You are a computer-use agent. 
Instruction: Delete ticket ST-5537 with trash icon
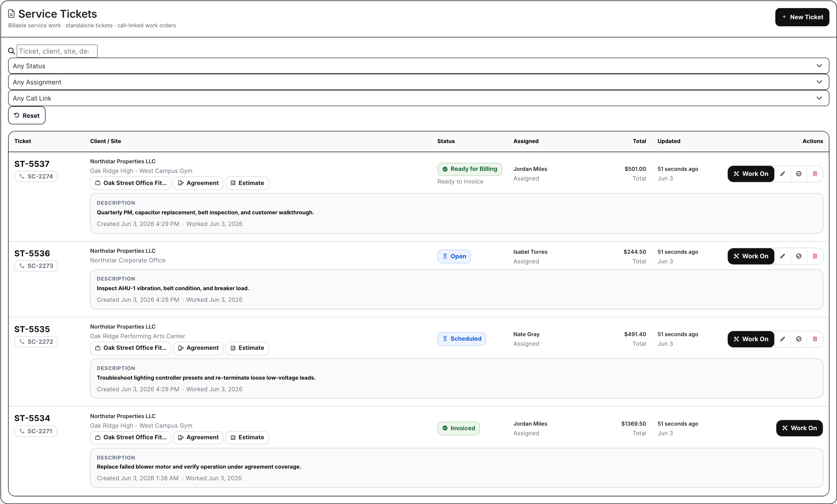pos(815,174)
